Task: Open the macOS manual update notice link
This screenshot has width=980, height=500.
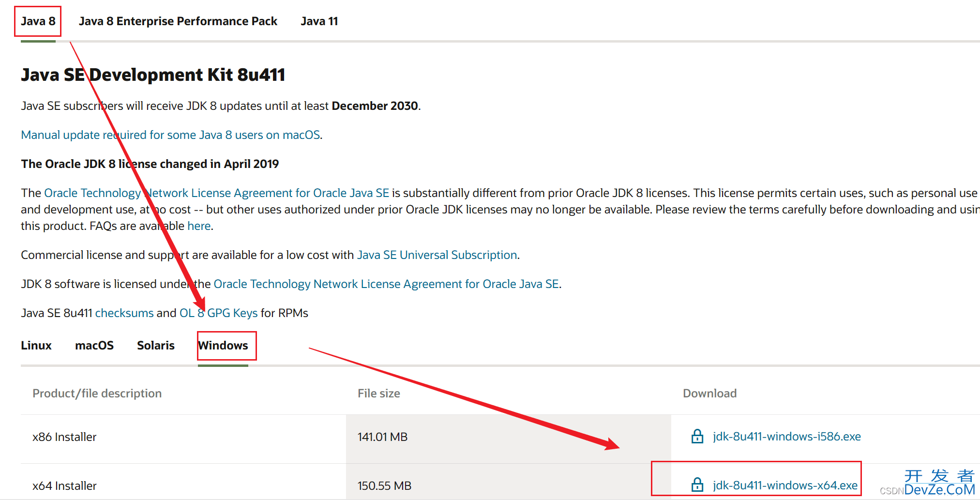Action: coord(170,135)
